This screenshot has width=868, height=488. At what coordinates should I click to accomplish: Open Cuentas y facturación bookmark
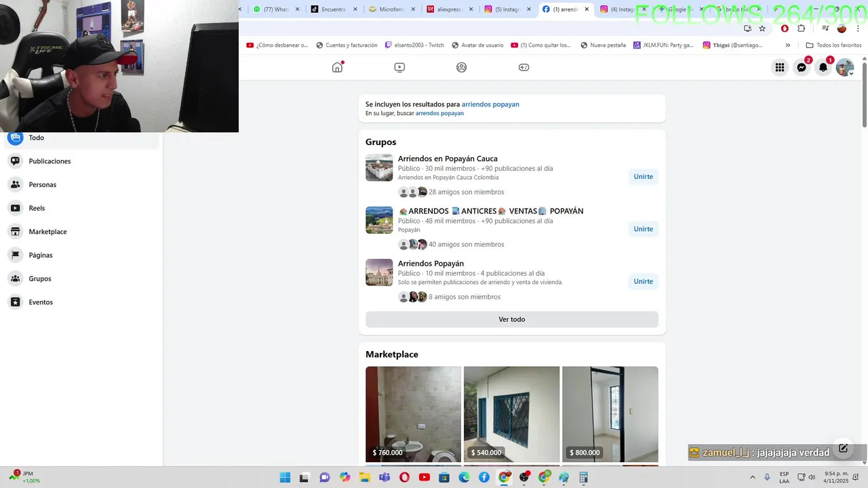tap(347, 45)
